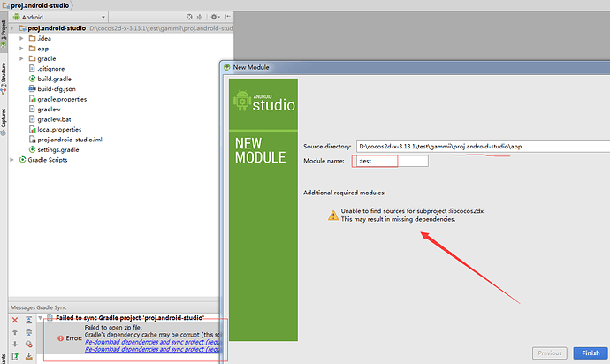Select the Messages Gradle Sync panel title
This screenshot has width=610, height=364.
tap(39, 307)
